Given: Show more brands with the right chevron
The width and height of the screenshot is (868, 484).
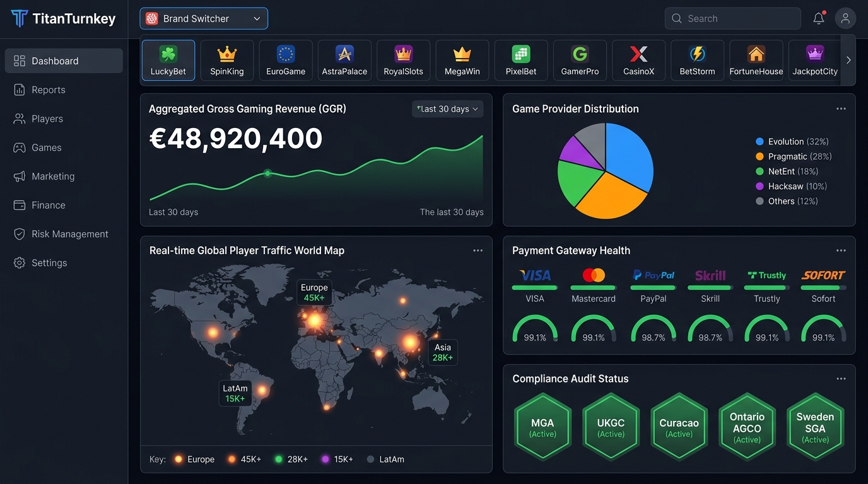Looking at the screenshot, I should [848, 60].
